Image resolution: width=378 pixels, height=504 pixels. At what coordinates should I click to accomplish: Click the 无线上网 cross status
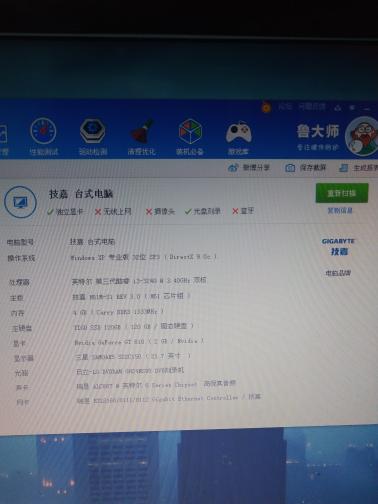point(113,212)
